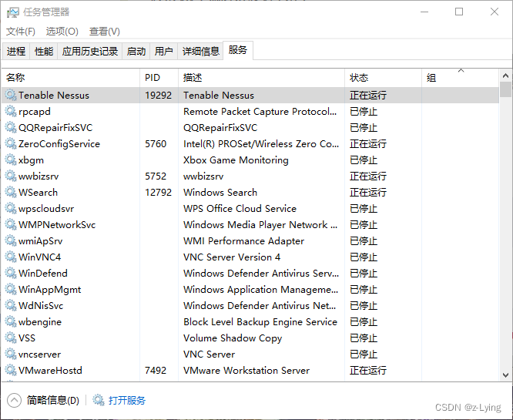Click gear icon beside WinAppMgmt
The height and width of the screenshot is (420, 513).
click(x=11, y=290)
